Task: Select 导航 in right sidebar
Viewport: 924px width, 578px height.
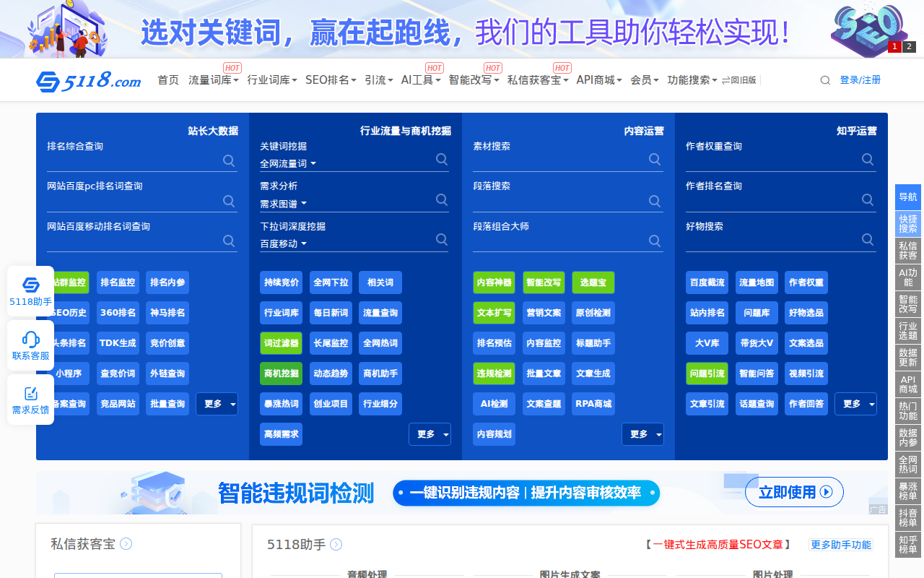Action: [x=908, y=197]
